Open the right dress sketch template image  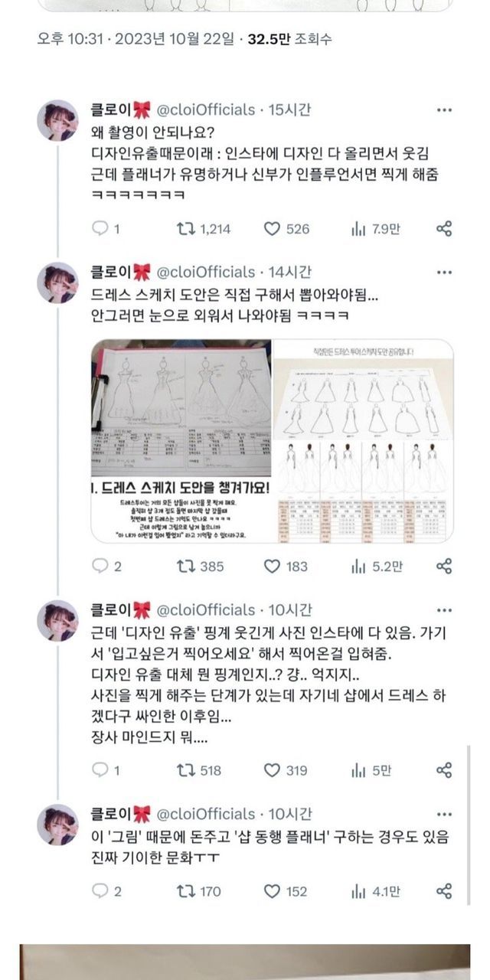(x=364, y=442)
